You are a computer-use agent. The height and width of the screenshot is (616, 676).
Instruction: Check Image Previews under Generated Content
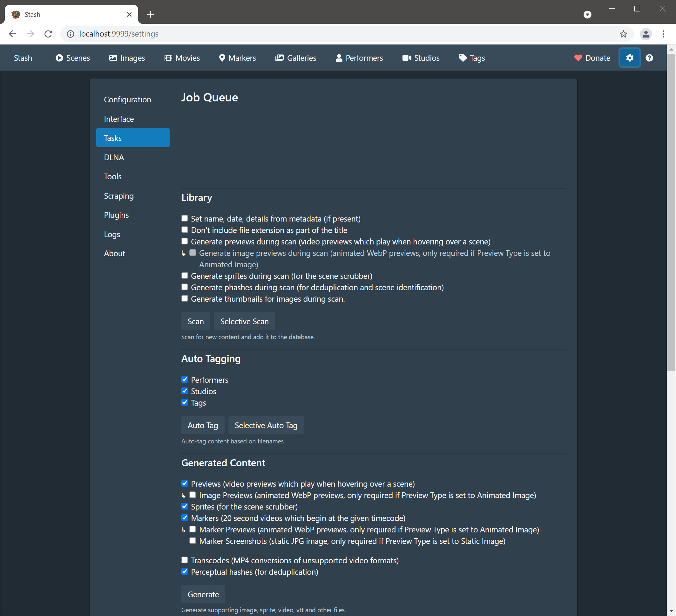[193, 495]
